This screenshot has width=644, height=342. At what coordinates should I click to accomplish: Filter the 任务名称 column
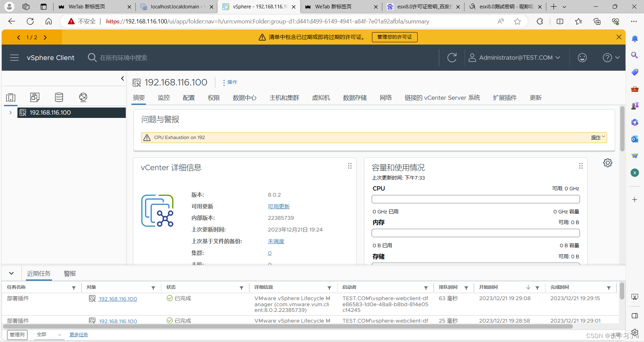(74, 288)
